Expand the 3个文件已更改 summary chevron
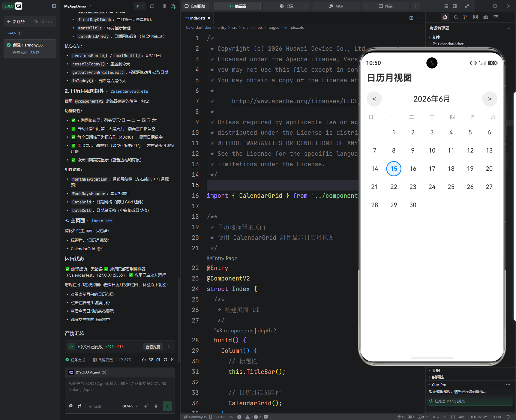516x420 pixels. 169,347
